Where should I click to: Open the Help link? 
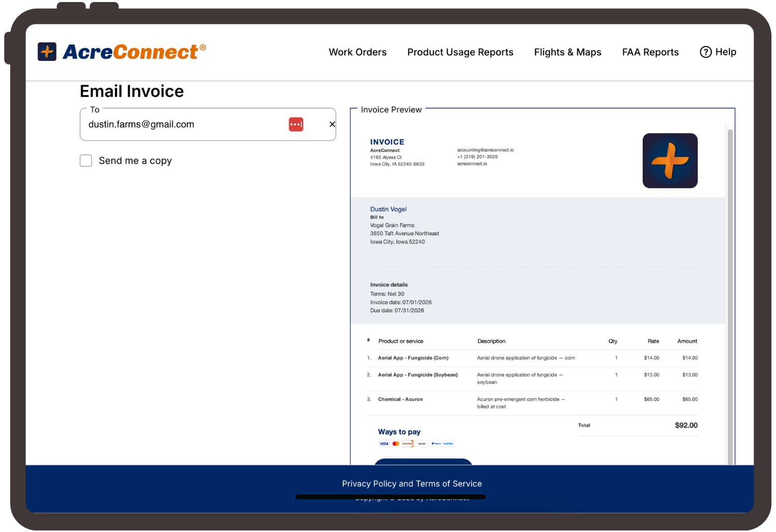(718, 52)
